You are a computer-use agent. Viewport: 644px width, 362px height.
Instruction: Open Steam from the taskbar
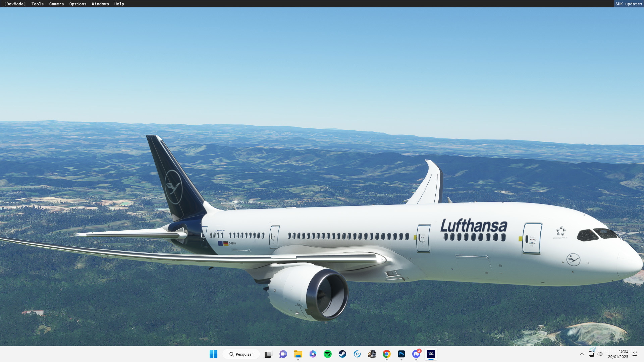[x=342, y=354]
